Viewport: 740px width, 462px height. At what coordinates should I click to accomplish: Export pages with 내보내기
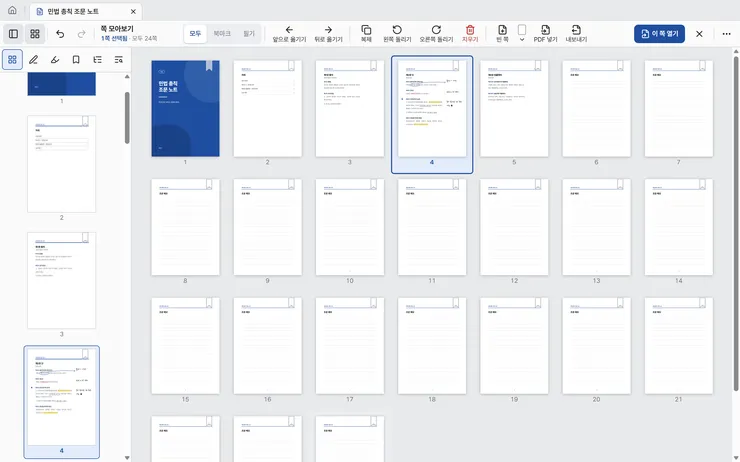point(576,34)
